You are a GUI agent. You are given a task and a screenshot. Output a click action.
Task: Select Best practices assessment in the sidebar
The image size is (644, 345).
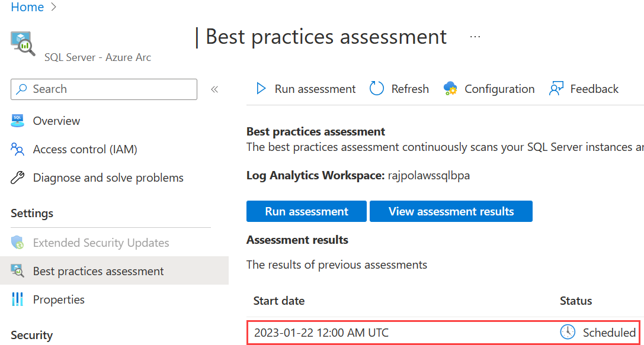pos(99,271)
